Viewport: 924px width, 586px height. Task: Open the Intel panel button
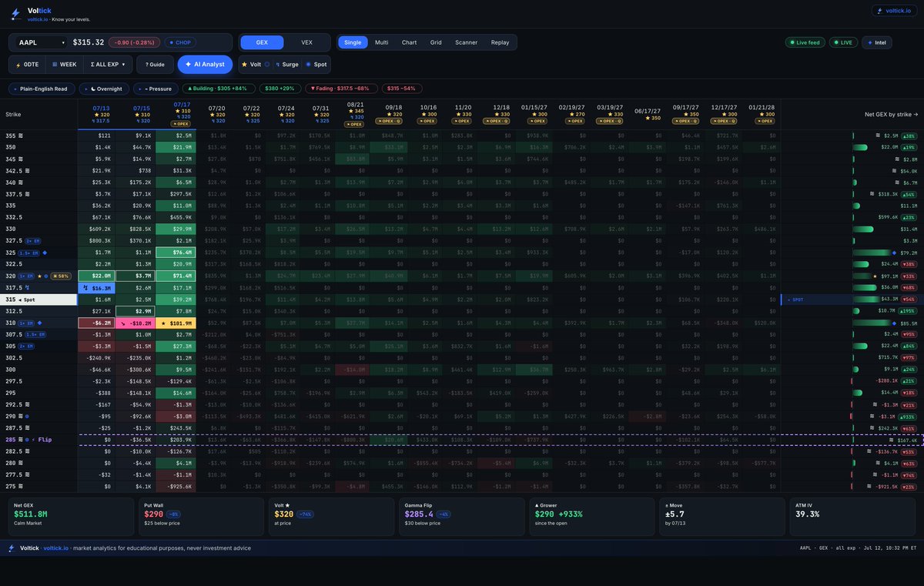[876, 42]
